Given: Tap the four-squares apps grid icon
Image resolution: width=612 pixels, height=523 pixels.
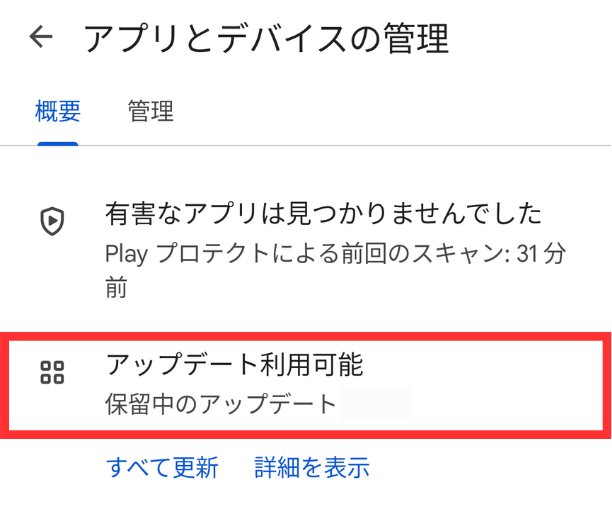Looking at the screenshot, I should point(52,372).
